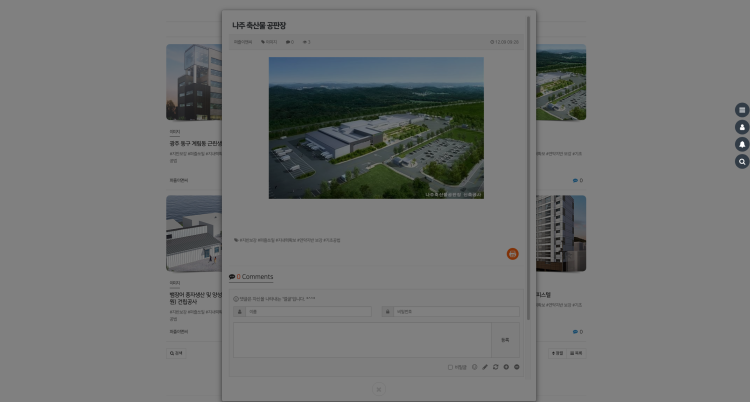Viewport: 750px width, 402px height.
Task: Click the aerial factory rendering image
Action: pos(375,127)
